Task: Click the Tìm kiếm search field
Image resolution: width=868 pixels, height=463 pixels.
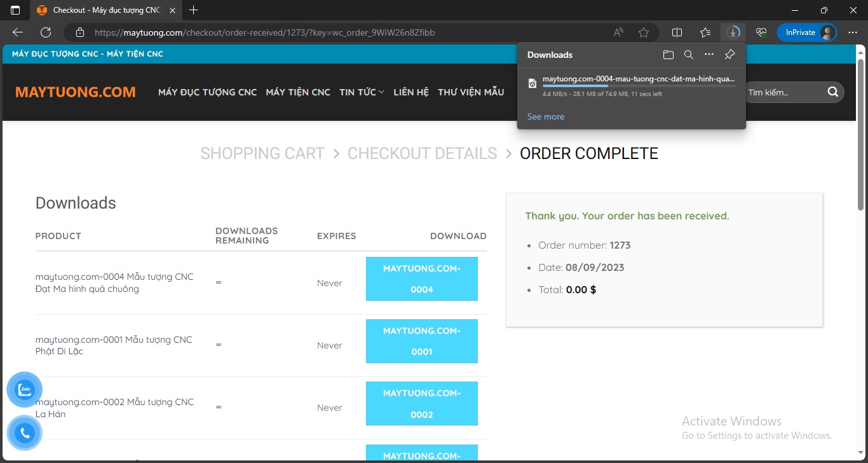Action: pyautogui.click(x=783, y=92)
